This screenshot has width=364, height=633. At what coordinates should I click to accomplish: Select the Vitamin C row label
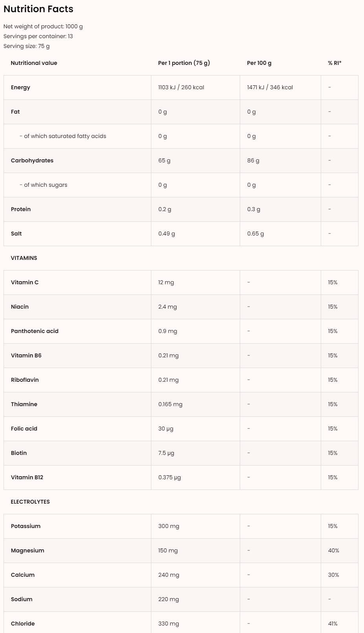[25, 282]
